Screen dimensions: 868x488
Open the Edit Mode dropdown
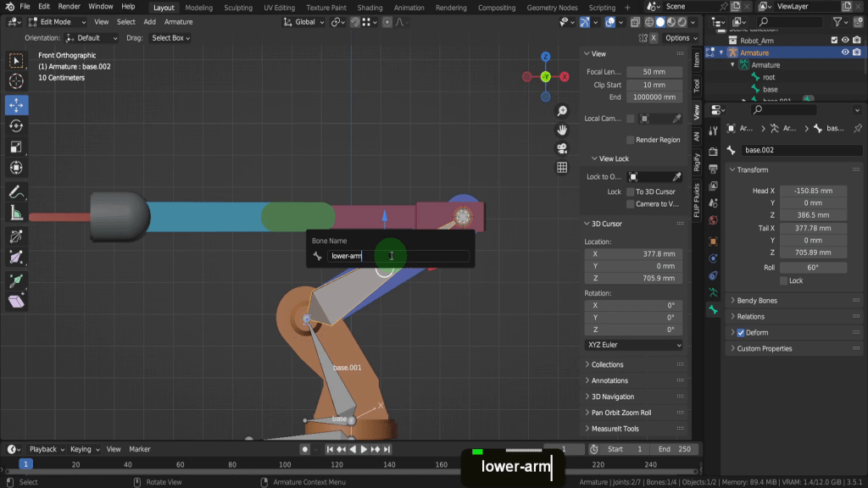point(56,22)
